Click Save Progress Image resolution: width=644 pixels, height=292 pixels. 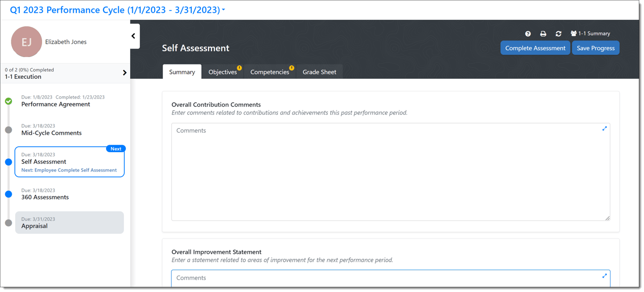(x=595, y=48)
